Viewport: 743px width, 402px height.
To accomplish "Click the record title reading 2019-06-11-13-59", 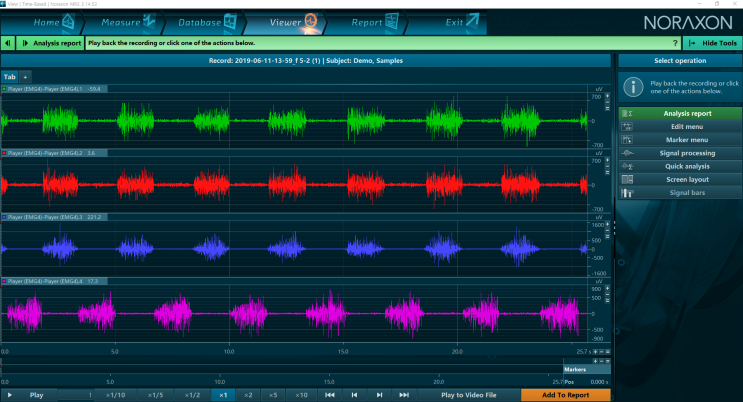I will 306,61.
